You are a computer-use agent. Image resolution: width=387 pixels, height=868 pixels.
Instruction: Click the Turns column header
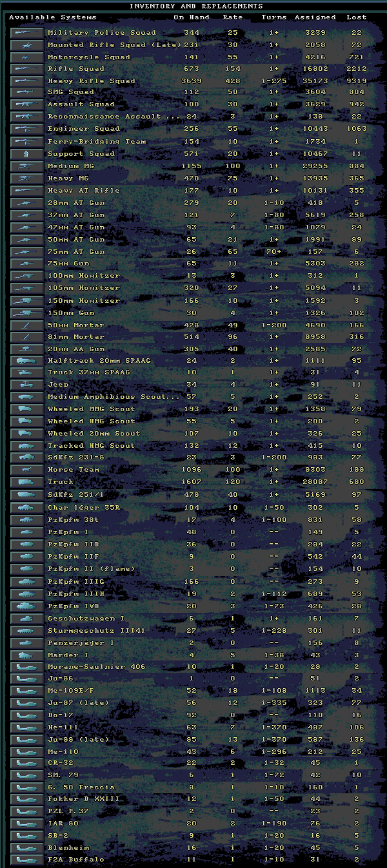pyautogui.click(x=274, y=17)
